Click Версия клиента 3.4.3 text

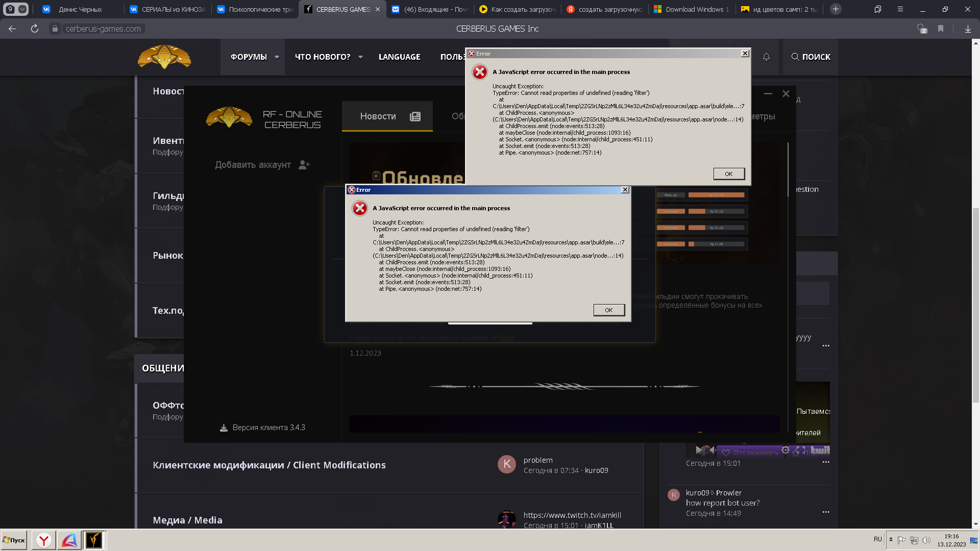269,428
